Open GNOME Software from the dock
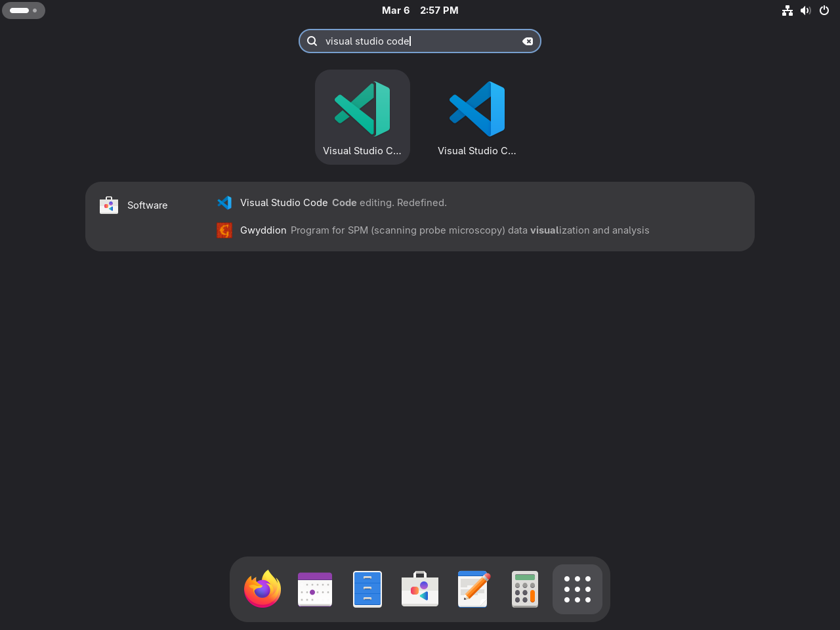840x630 pixels. (x=419, y=589)
